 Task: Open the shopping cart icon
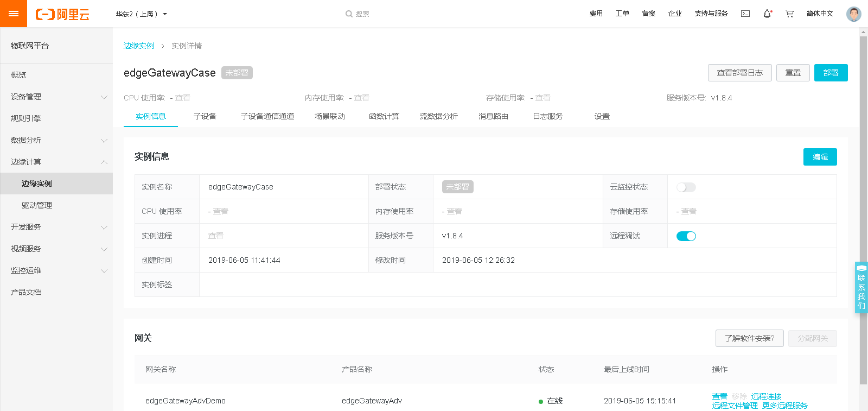pos(789,14)
